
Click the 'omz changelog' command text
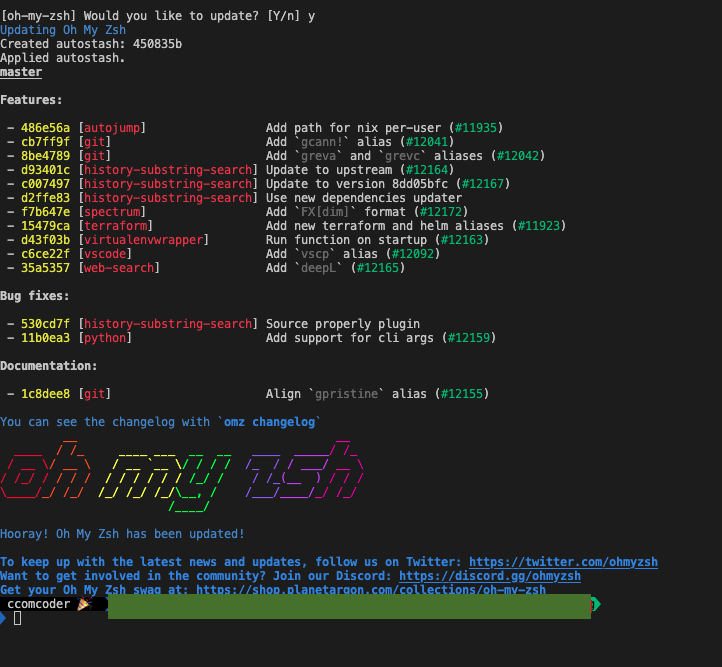point(269,422)
